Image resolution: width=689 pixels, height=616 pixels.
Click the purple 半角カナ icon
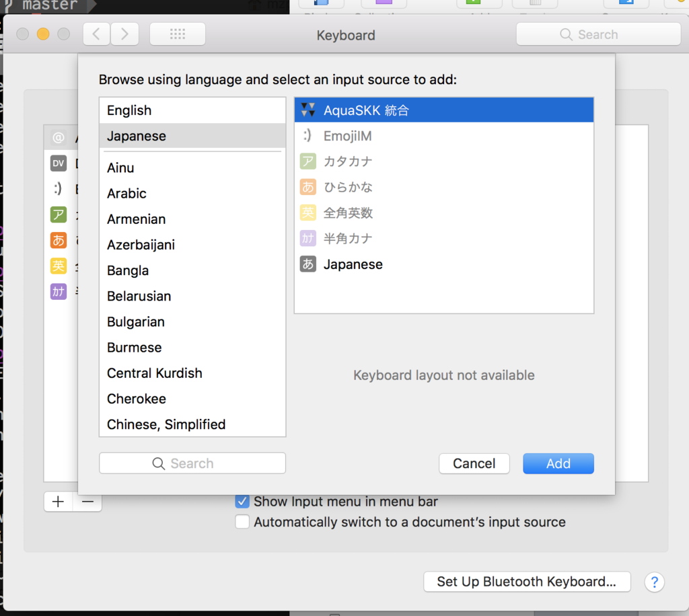307,239
